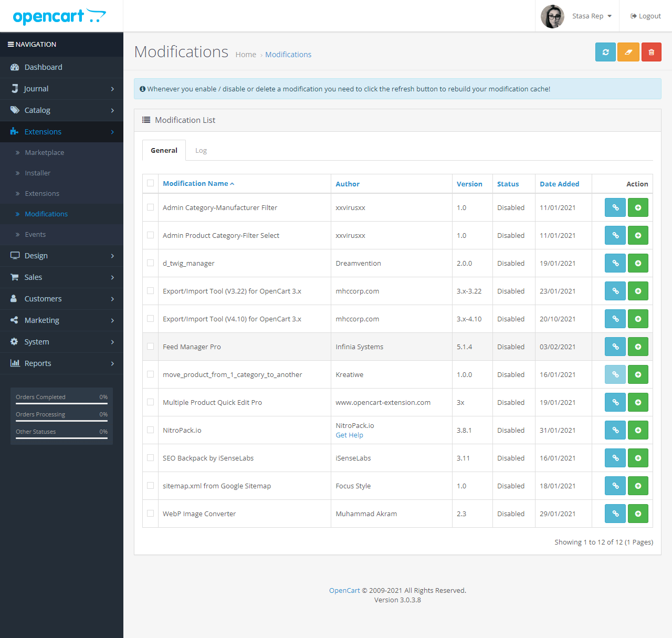
Task: Open Marketplace under Extensions
Action: pyautogui.click(x=61, y=152)
